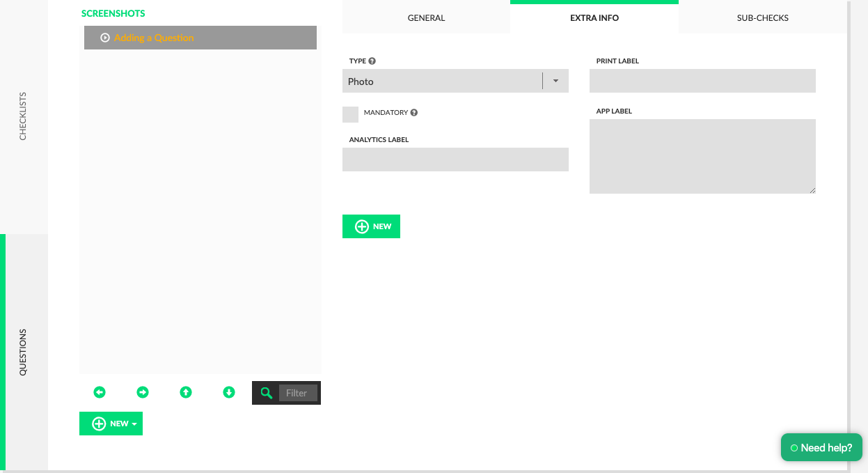Click the ANALYTICS LABEL input field

(455, 160)
